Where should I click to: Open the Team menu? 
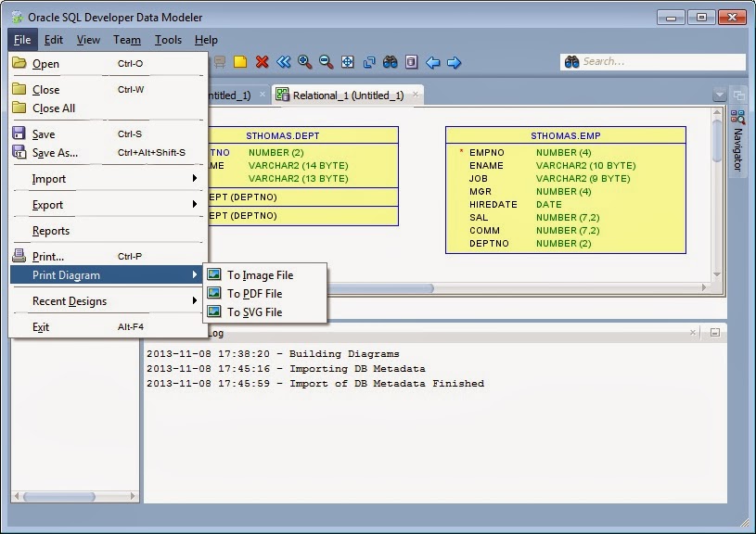click(x=127, y=40)
